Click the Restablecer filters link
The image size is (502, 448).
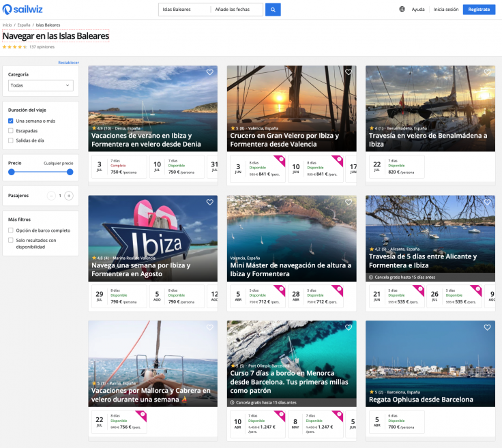68,63
